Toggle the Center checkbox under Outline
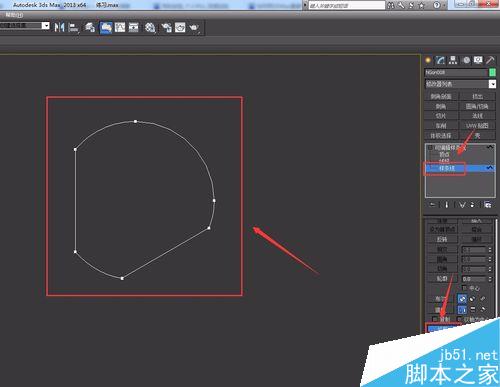 [x=464, y=288]
